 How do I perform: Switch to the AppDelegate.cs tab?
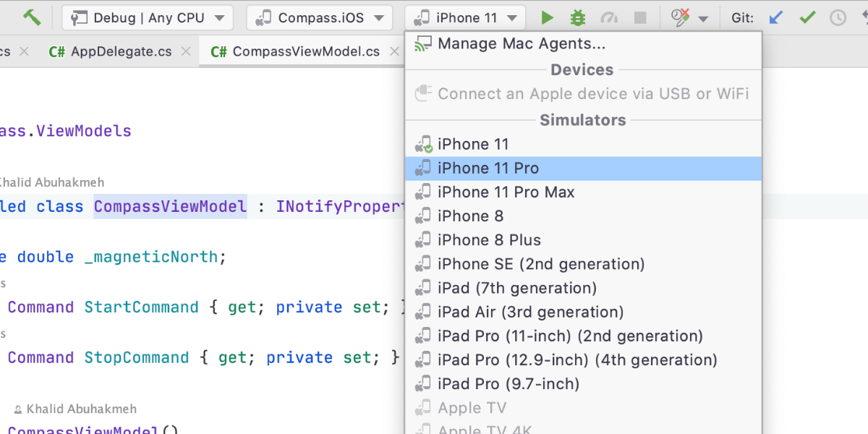pyautogui.click(x=111, y=51)
